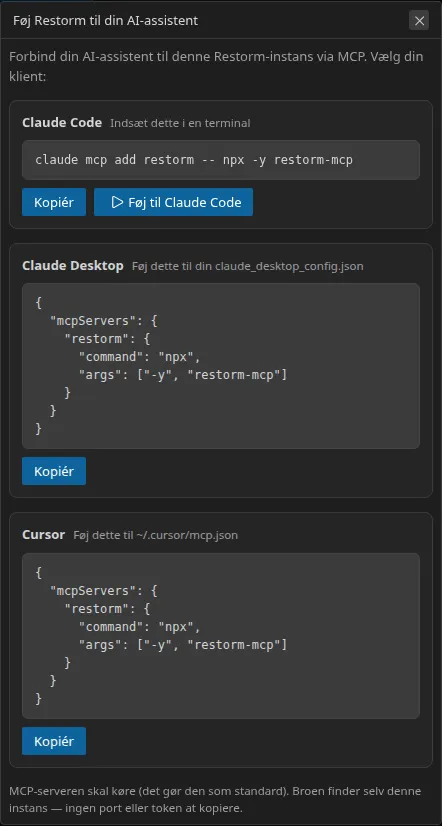
Task: Click the MCP-serveren skal køre footer note
Action: click(x=215, y=799)
